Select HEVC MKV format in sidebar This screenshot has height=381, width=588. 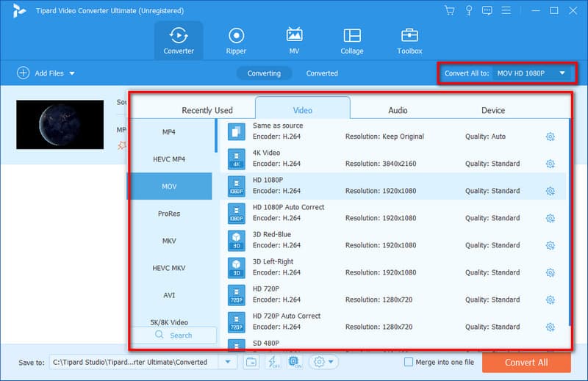169,268
